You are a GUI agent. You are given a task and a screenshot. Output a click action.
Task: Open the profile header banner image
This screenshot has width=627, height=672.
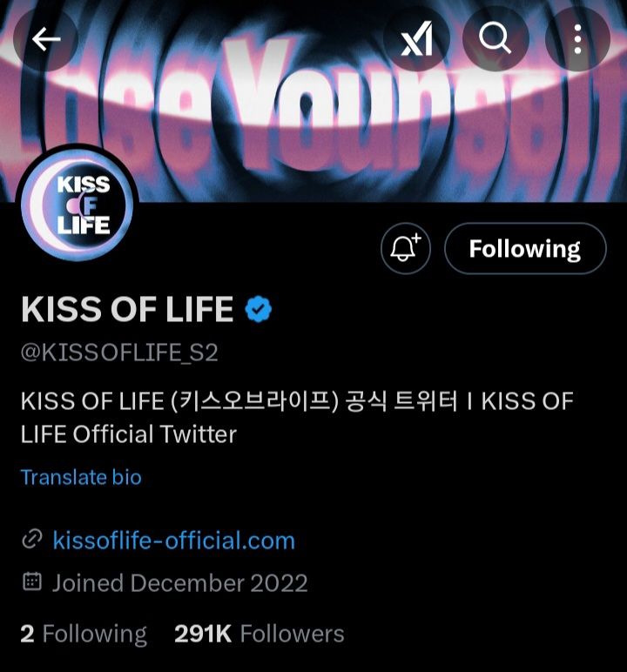click(x=313, y=101)
